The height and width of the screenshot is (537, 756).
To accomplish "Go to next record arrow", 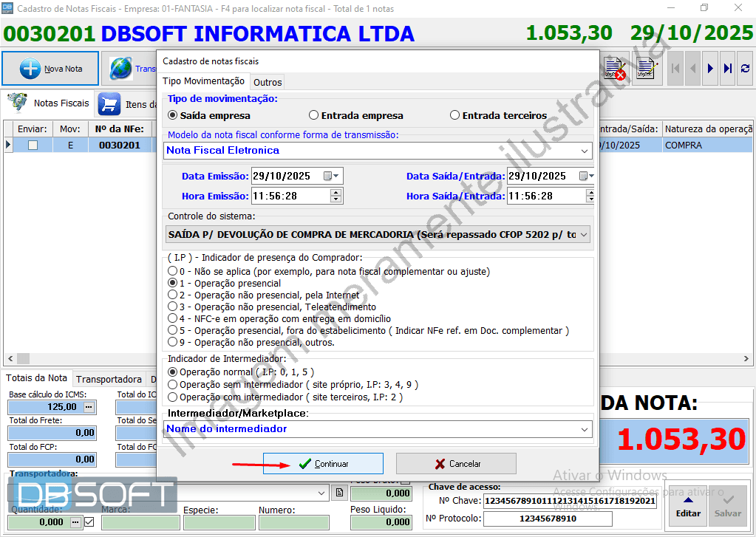I will 710,69.
